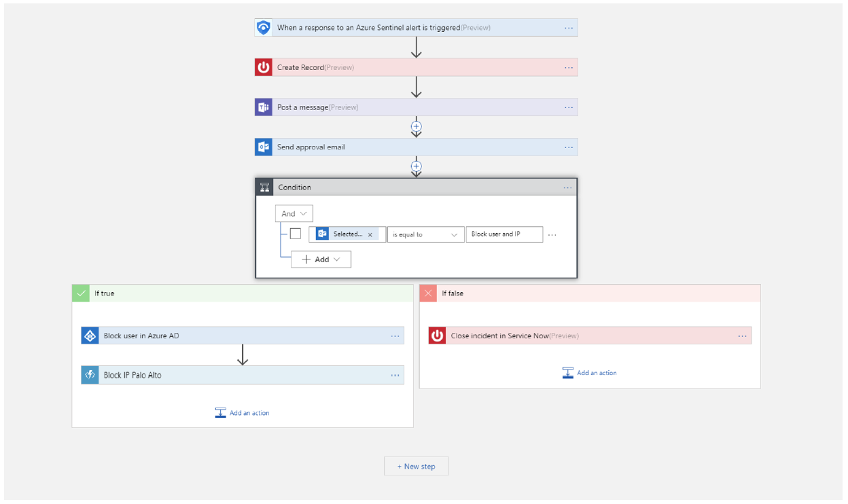Click Add an action in If true branch
The image size is (848, 504).
click(243, 413)
